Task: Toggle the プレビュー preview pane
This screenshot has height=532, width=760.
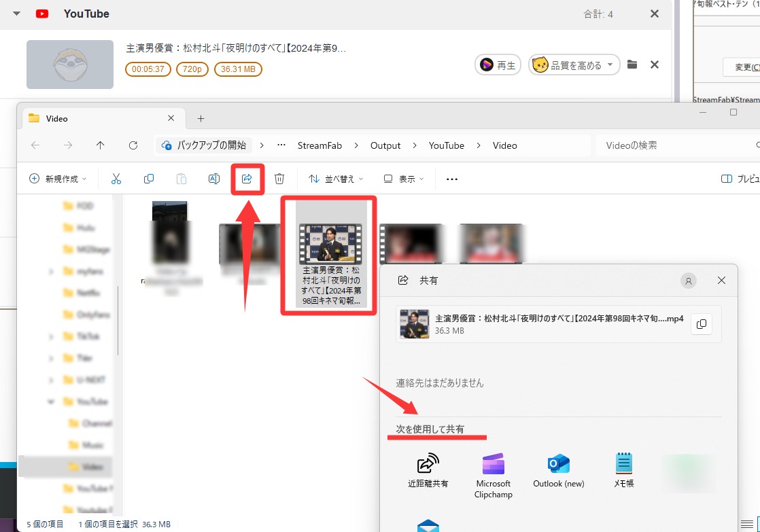Action: pyautogui.click(x=740, y=179)
